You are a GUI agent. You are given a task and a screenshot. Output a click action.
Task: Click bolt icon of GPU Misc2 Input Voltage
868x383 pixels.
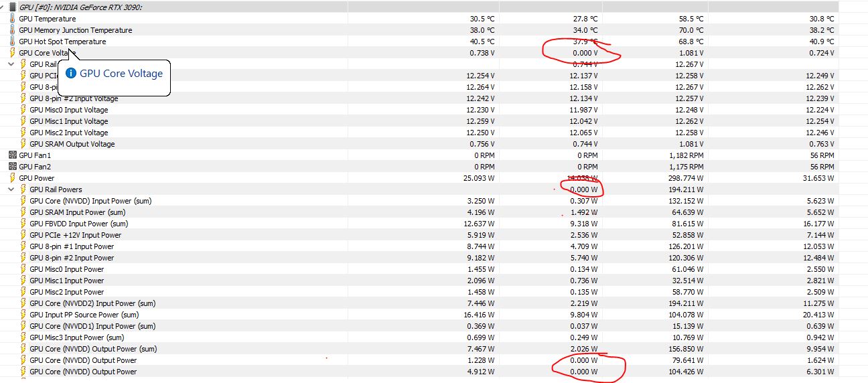[x=23, y=133]
